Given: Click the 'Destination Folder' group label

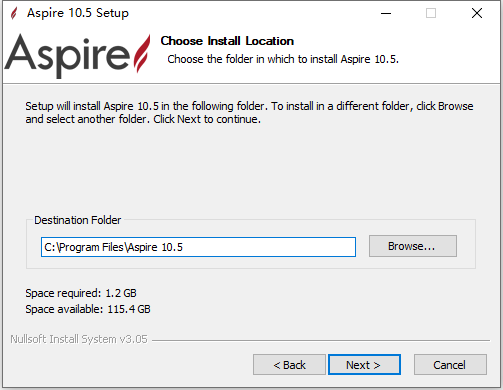Looking at the screenshot, I should [78, 220].
